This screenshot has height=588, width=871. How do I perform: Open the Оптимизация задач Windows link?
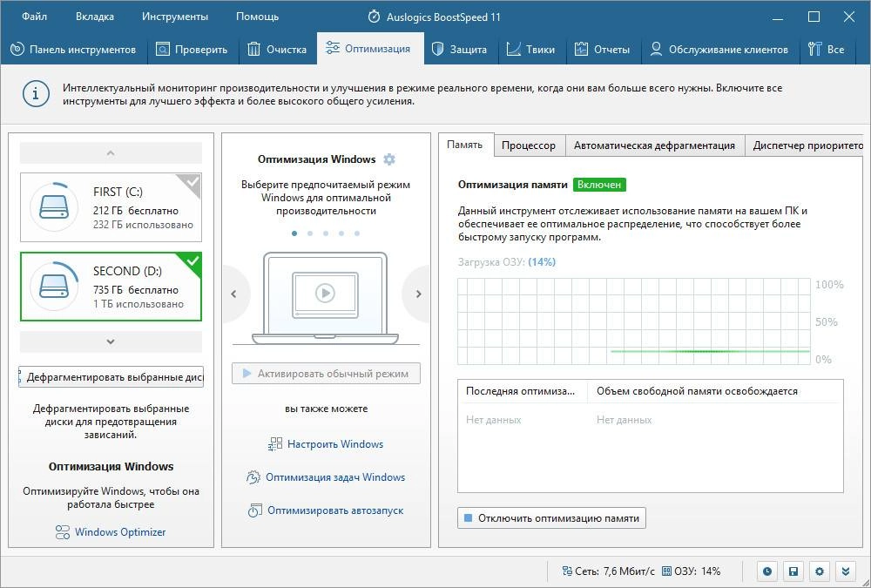[x=335, y=477]
